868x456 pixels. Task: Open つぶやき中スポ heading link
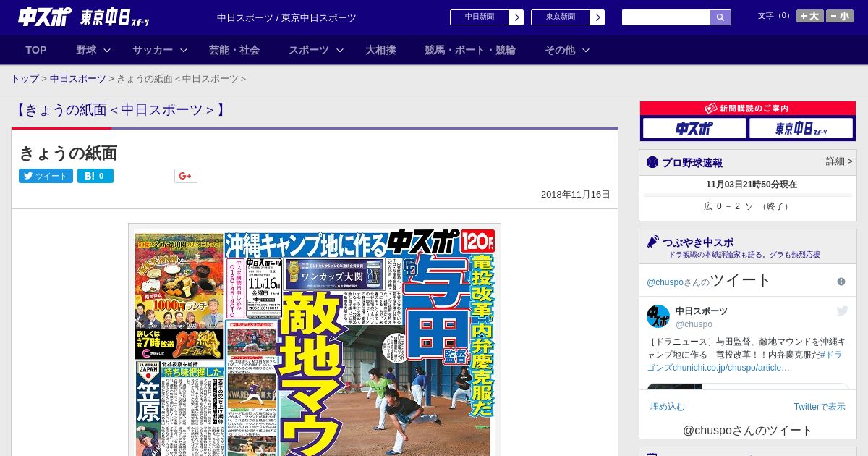coord(698,242)
